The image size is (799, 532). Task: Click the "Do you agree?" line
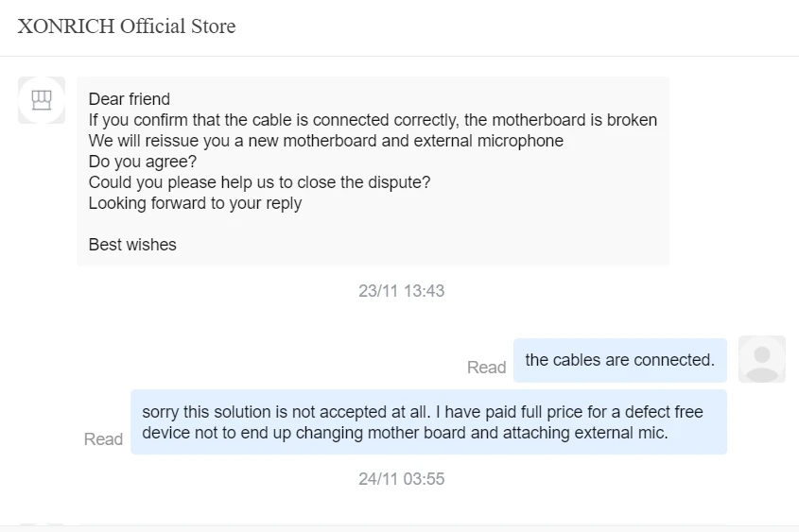[143, 162]
